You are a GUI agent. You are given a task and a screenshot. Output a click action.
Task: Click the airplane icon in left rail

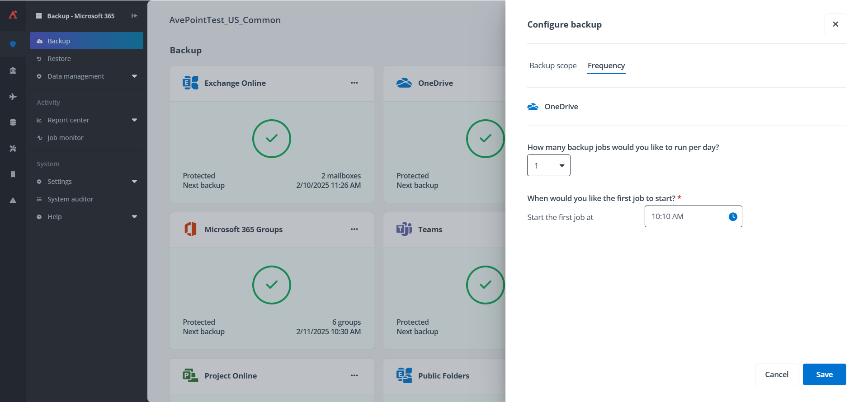(13, 96)
